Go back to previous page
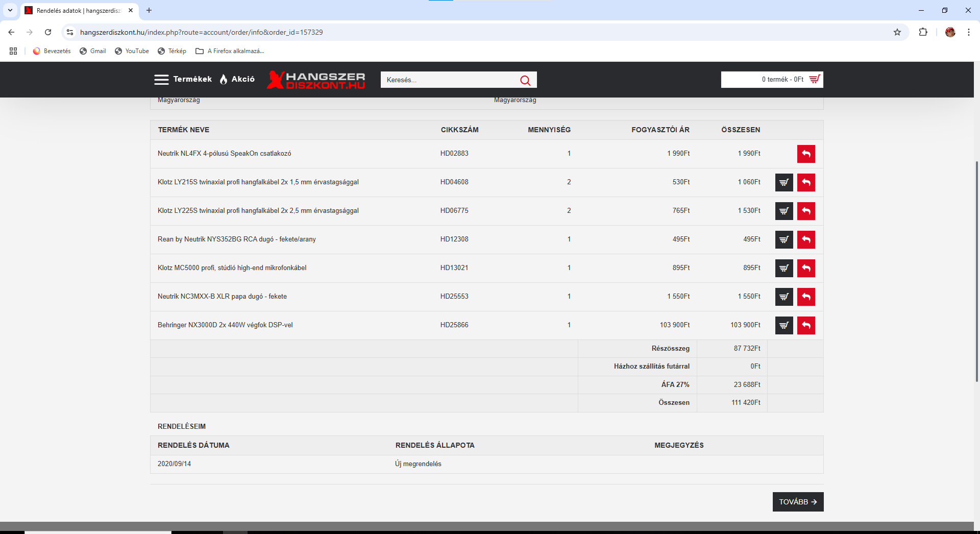This screenshot has height=534, width=980. [x=11, y=32]
